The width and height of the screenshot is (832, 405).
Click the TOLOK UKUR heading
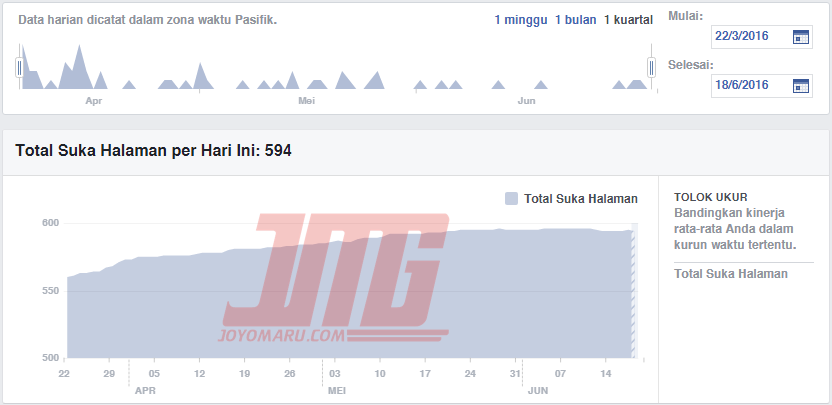(710, 197)
